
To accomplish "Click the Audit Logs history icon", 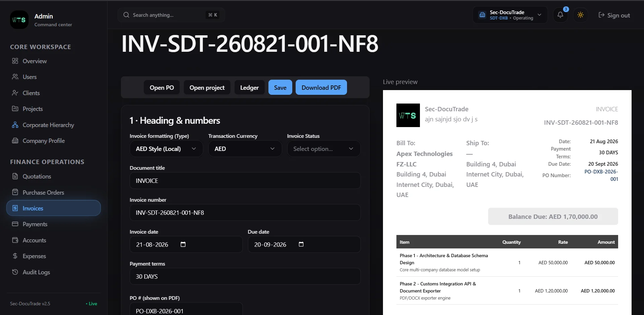I will click(15, 272).
